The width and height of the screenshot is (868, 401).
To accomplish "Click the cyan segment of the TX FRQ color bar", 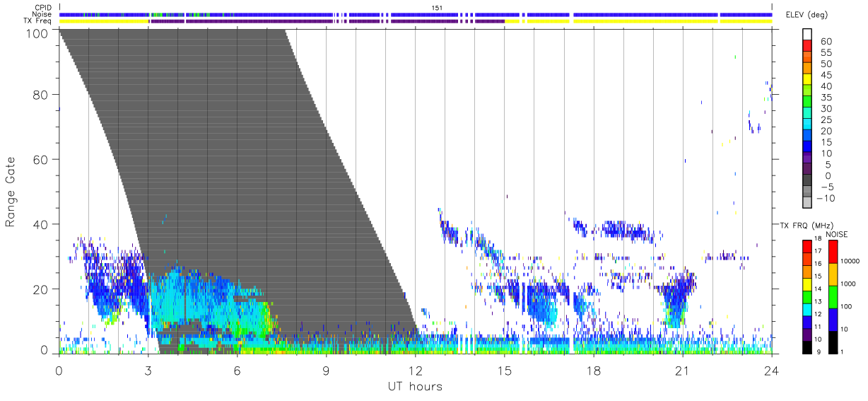I will click(808, 310).
